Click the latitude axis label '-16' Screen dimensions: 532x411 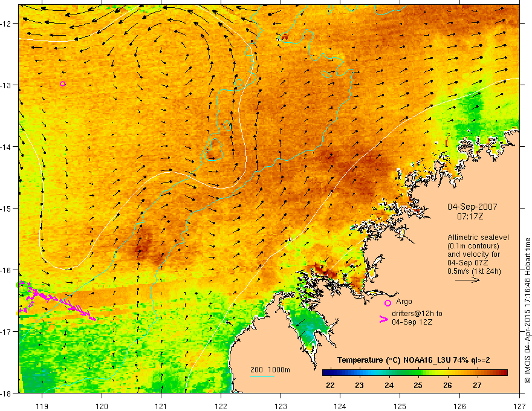click(6, 270)
